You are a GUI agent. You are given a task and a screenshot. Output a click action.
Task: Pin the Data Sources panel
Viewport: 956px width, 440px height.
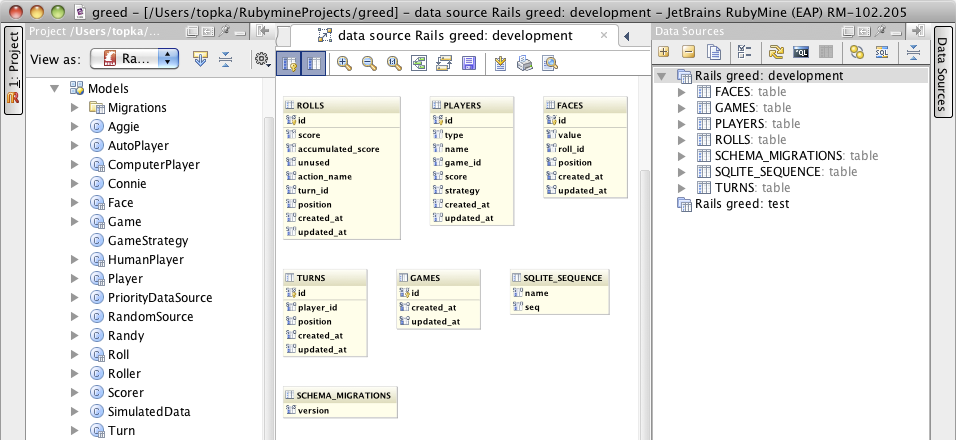tap(880, 31)
